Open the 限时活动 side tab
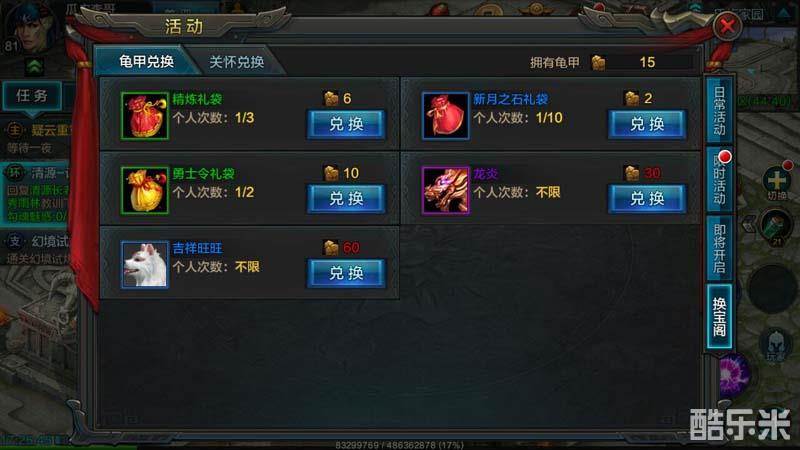Screen dimensions: 800x450 tap(719, 180)
